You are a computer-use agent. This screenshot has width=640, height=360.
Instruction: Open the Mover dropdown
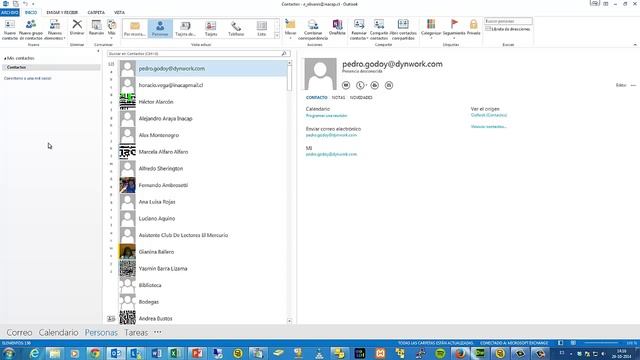point(290,29)
